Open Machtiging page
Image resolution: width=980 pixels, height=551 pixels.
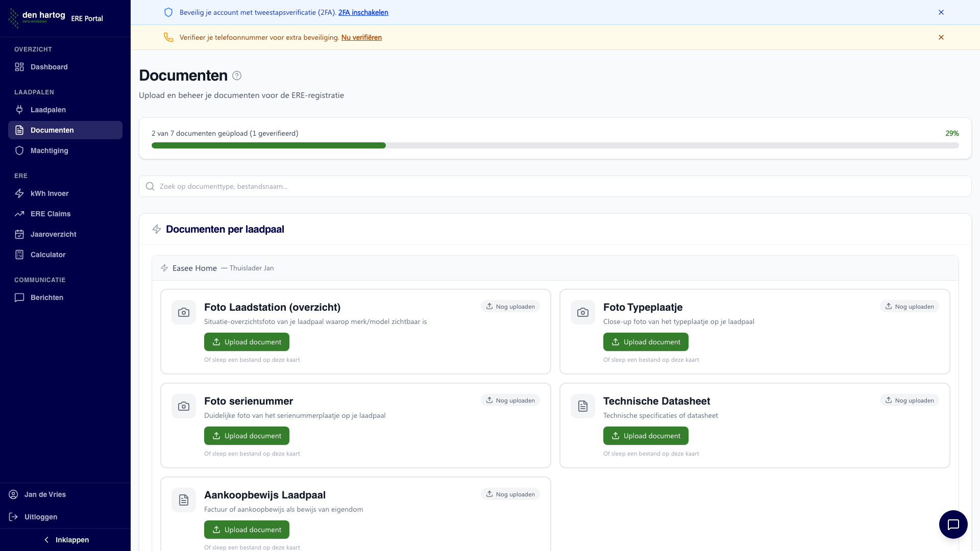point(65,151)
